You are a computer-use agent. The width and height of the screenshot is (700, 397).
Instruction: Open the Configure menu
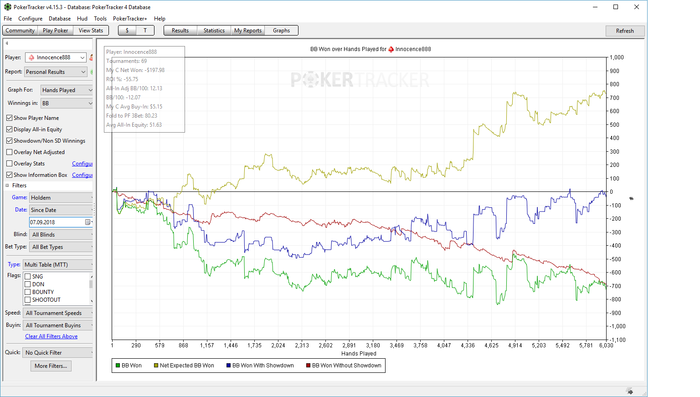pos(30,19)
